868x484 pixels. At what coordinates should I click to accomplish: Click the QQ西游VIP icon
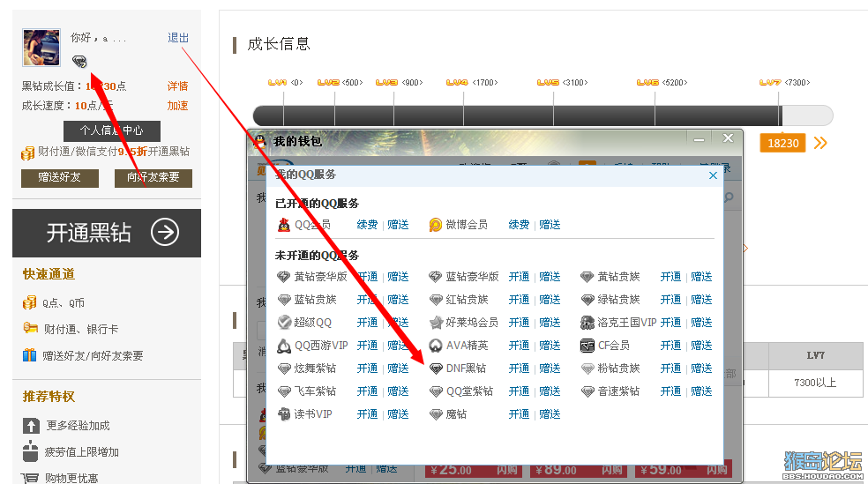[284, 346]
